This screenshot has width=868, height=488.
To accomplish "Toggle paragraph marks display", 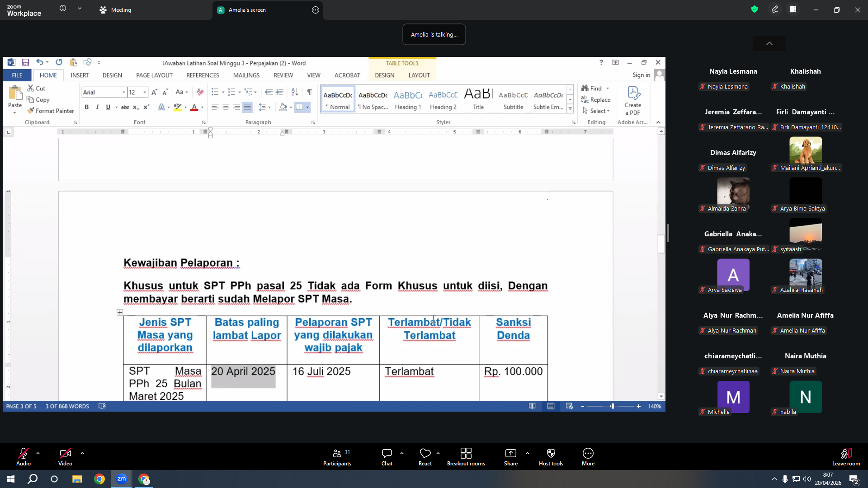I will (x=310, y=92).
